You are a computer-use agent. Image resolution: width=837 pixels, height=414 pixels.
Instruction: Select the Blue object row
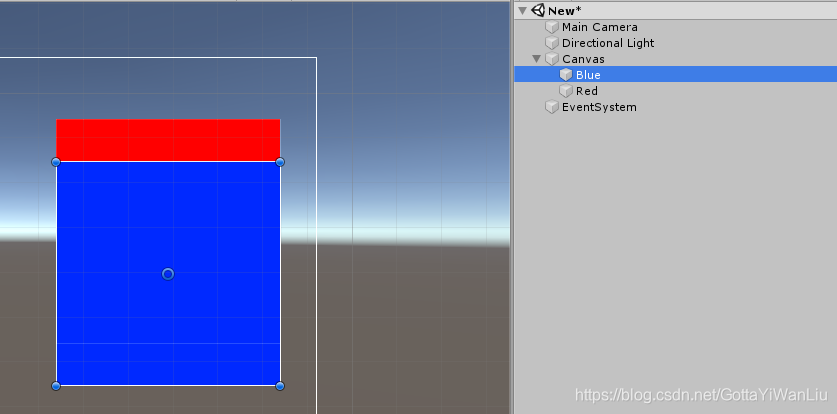coord(675,74)
